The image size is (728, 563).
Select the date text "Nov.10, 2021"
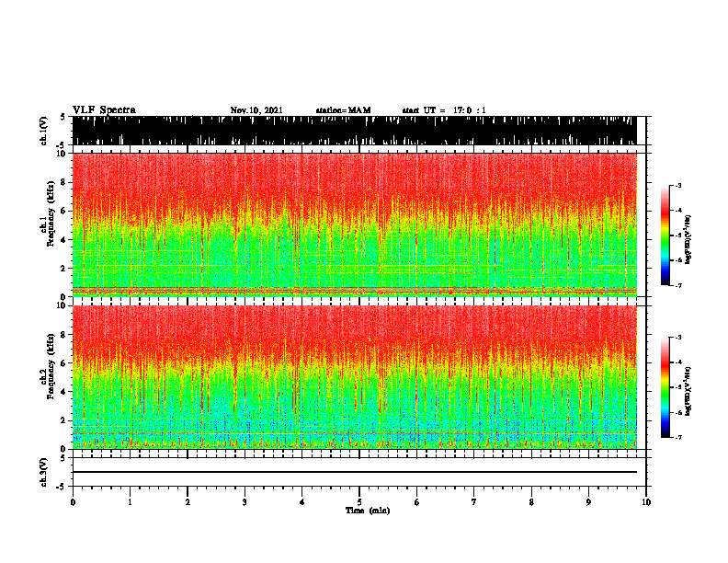256,110
